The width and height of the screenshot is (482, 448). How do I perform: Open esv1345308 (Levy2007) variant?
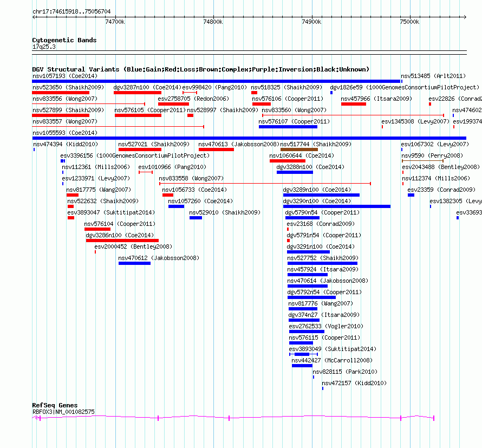pyautogui.click(x=415, y=121)
